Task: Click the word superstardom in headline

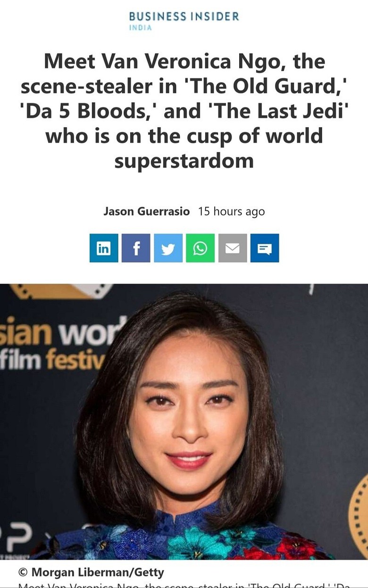Action: pyautogui.click(x=184, y=160)
